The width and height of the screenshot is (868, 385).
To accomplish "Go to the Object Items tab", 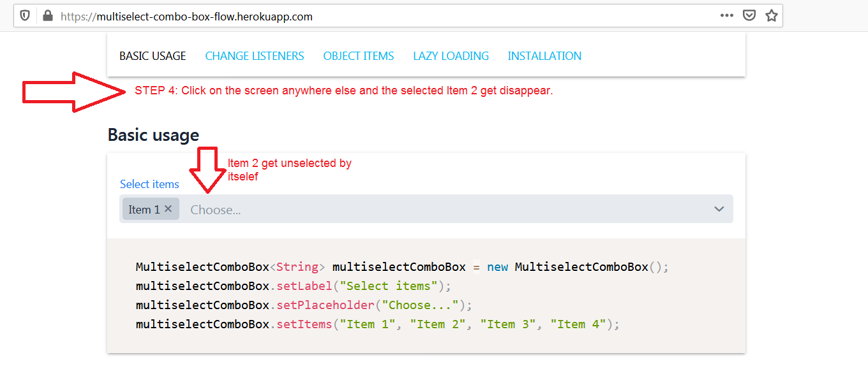I will [x=358, y=56].
